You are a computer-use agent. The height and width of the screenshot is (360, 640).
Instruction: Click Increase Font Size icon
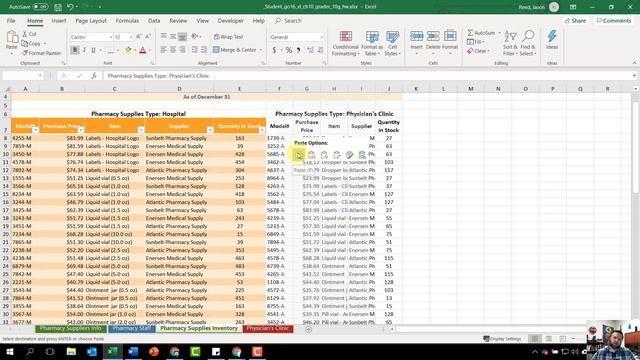138,37
